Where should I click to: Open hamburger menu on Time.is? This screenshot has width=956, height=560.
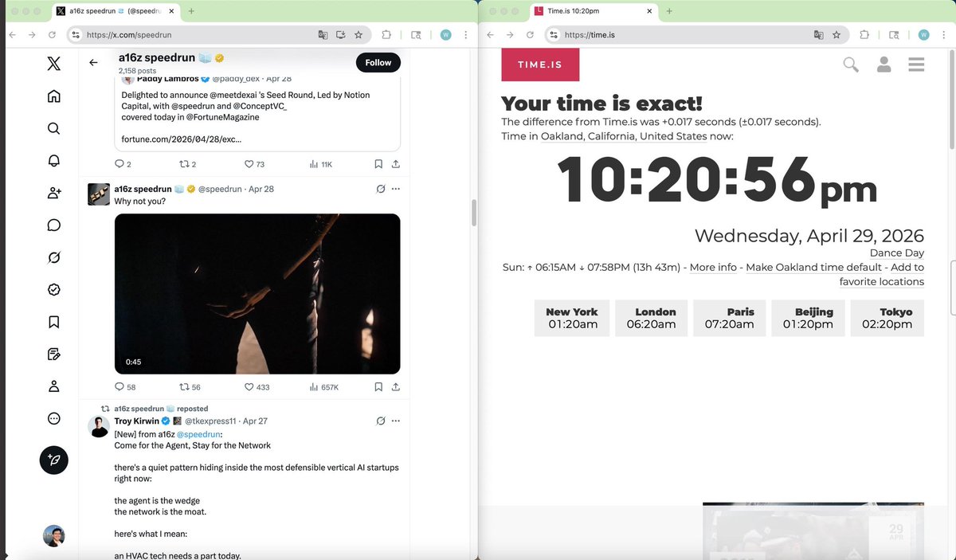pos(916,65)
